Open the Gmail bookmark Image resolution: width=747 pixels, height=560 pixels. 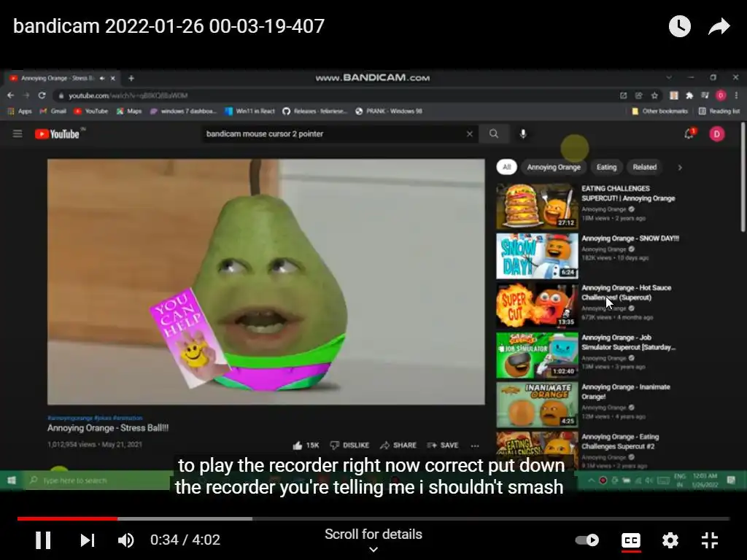click(53, 111)
